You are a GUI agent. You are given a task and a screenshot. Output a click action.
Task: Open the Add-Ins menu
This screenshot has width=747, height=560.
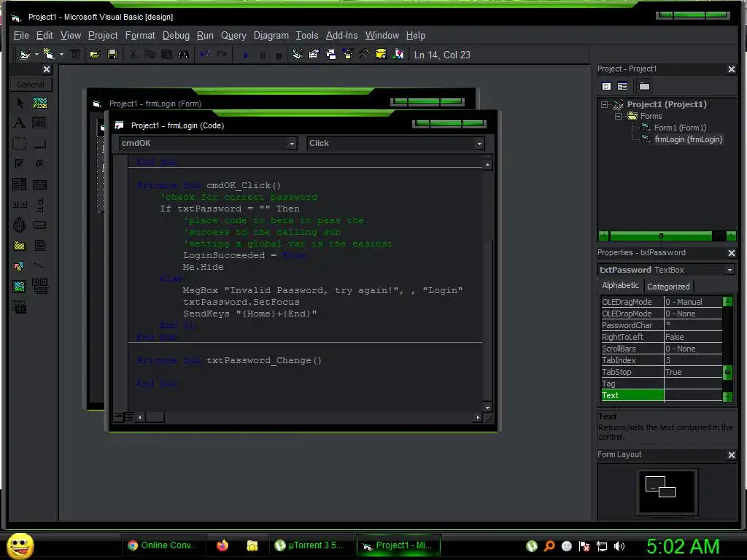tap(341, 35)
